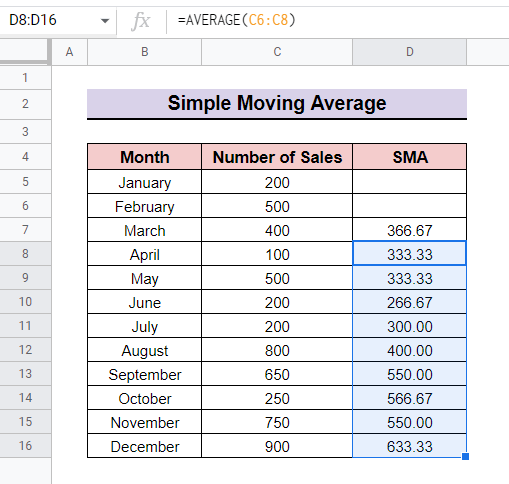Select column A header
Image resolution: width=509 pixels, height=484 pixels.
pos(69,52)
